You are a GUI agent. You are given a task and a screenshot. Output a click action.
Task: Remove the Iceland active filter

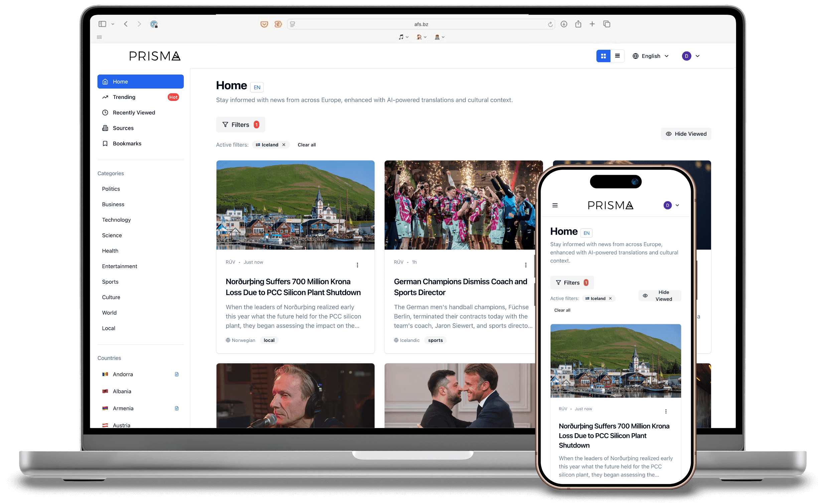(x=284, y=145)
